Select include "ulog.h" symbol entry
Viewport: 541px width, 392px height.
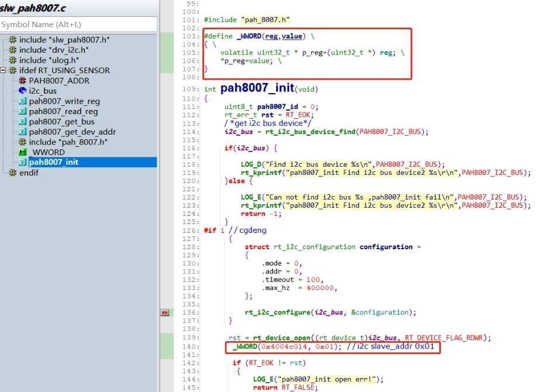[x=49, y=60]
